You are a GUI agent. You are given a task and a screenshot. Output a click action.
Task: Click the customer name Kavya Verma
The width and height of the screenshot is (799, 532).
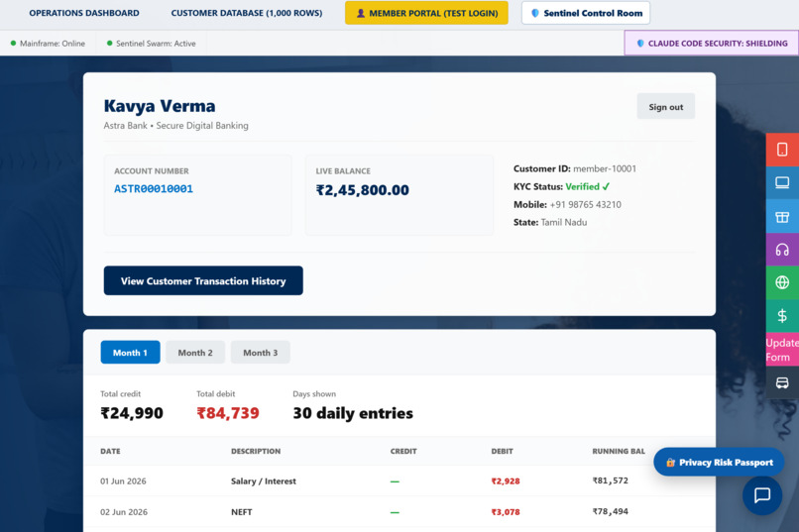[160, 106]
